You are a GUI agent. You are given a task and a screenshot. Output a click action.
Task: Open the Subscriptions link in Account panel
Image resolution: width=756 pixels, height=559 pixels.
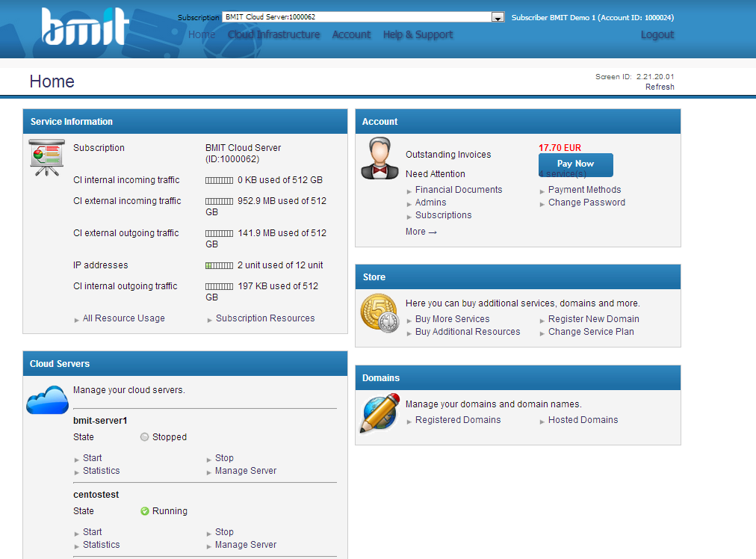coord(444,215)
